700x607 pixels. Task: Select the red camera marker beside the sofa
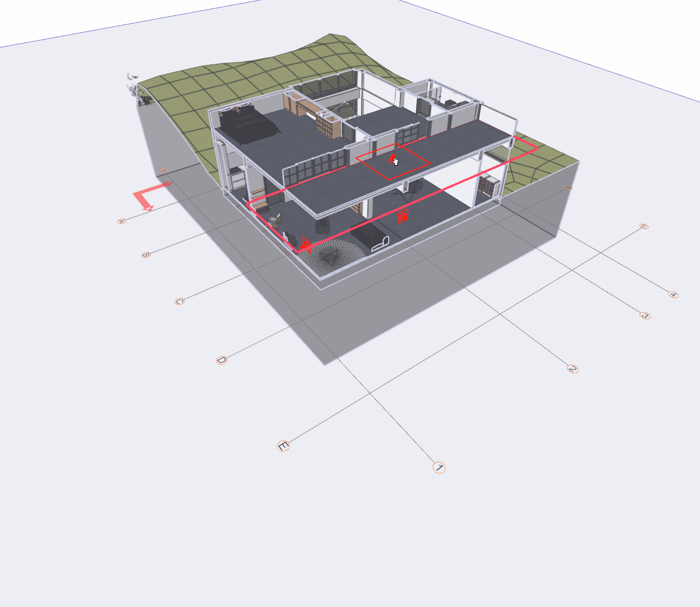(403, 216)
